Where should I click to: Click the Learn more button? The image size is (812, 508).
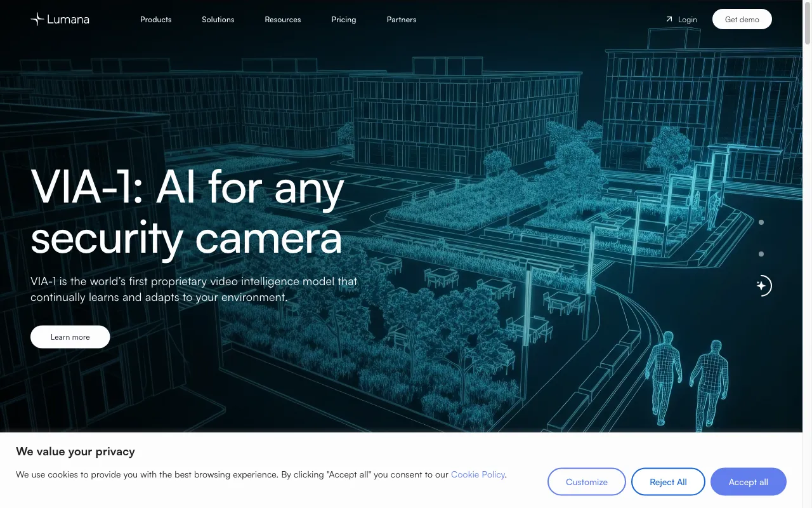click(x=70, y=337)
